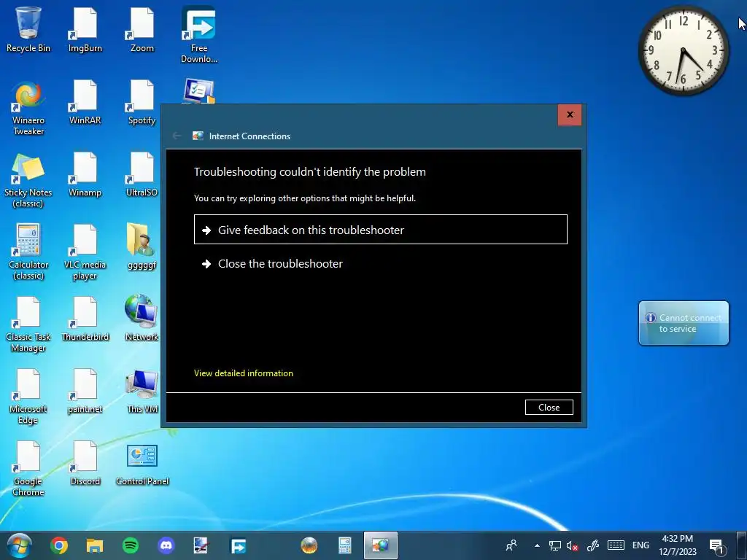Viewport: 747px width, 560px height.
Task: Open File Explorer from the taskbar
Action: point(95,545)
